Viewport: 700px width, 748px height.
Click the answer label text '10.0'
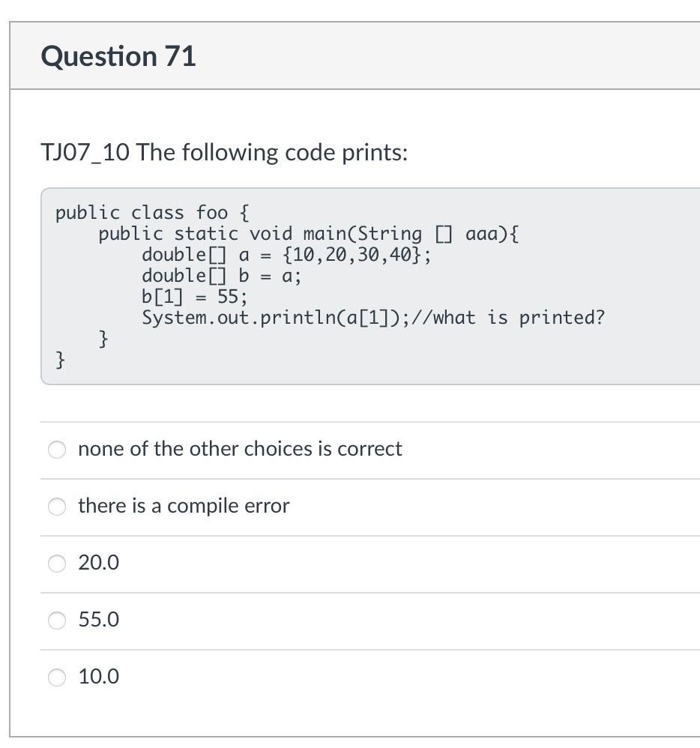click(x=98, y=677)
